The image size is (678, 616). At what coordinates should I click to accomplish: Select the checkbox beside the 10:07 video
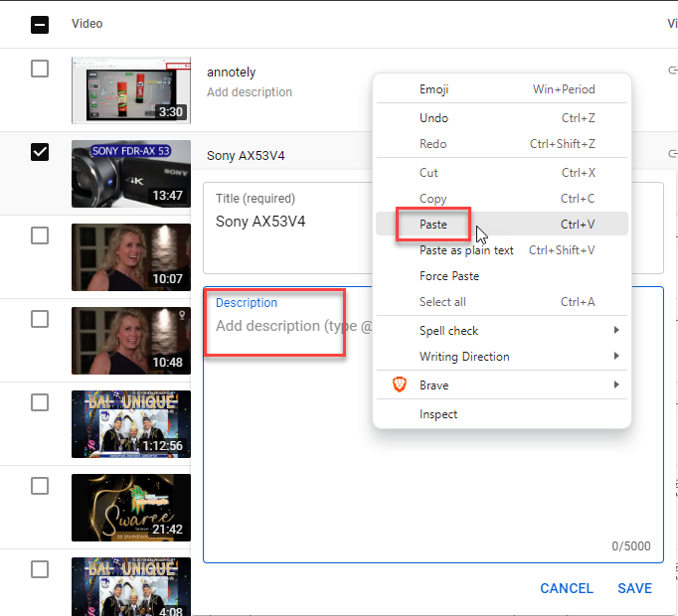40,235
